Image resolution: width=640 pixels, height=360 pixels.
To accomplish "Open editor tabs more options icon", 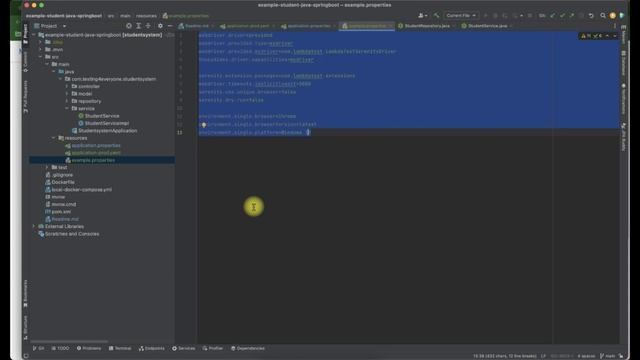I will pos(615,26).
